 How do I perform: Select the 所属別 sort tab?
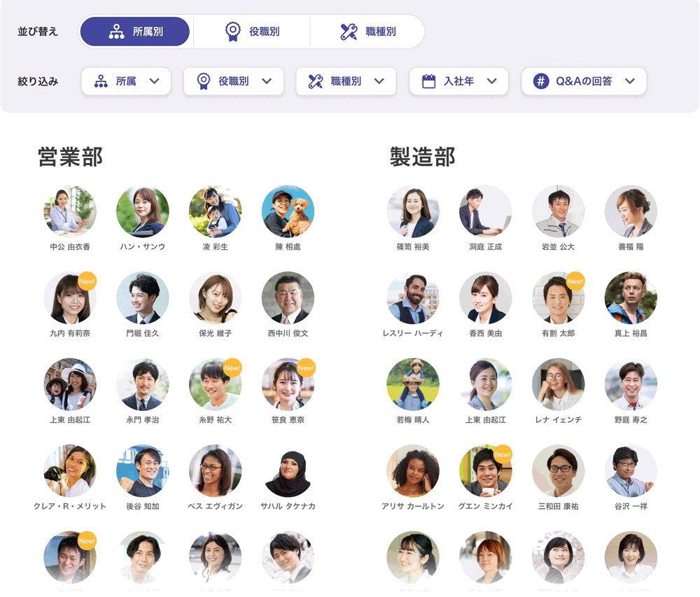click(x=134, y=31)
